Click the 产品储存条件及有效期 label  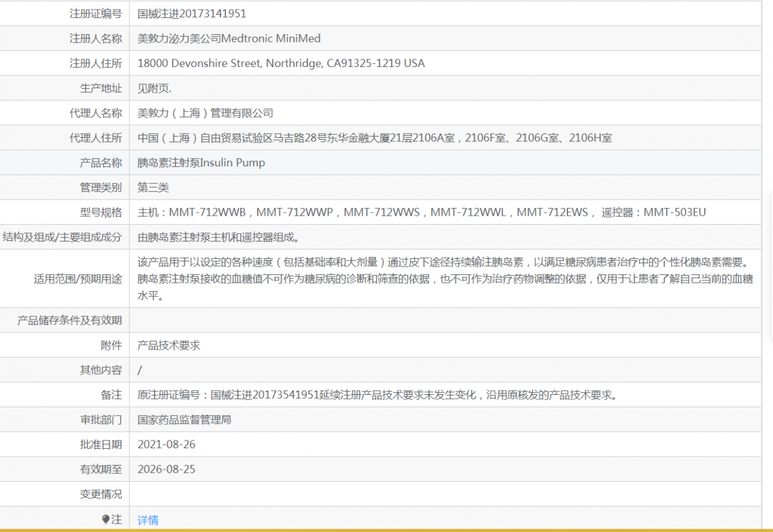point(70,321)
